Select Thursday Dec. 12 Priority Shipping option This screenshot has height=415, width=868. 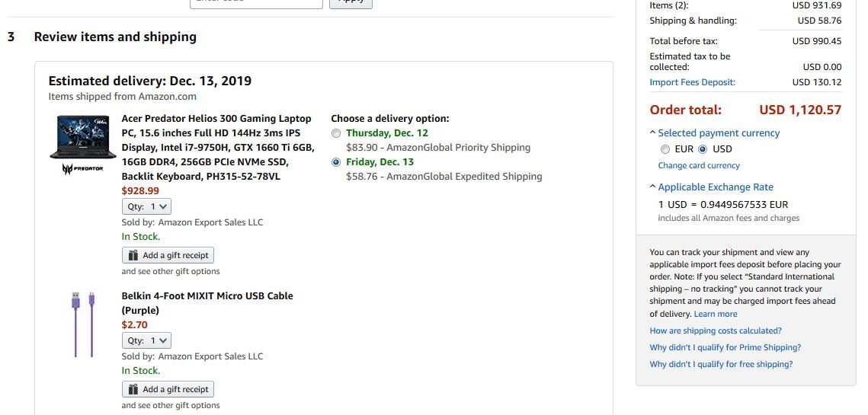pyautogui.click(x=337, y=133)
